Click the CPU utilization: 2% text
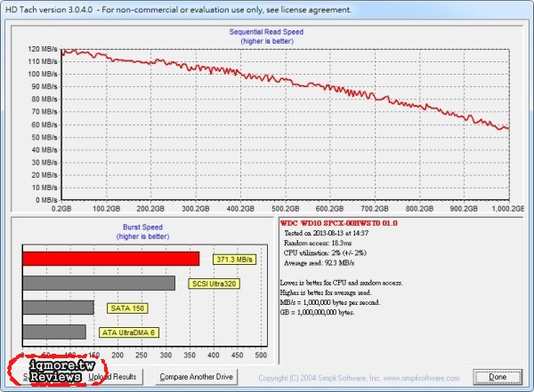The image size is (534, 392). tap(325, 252)
